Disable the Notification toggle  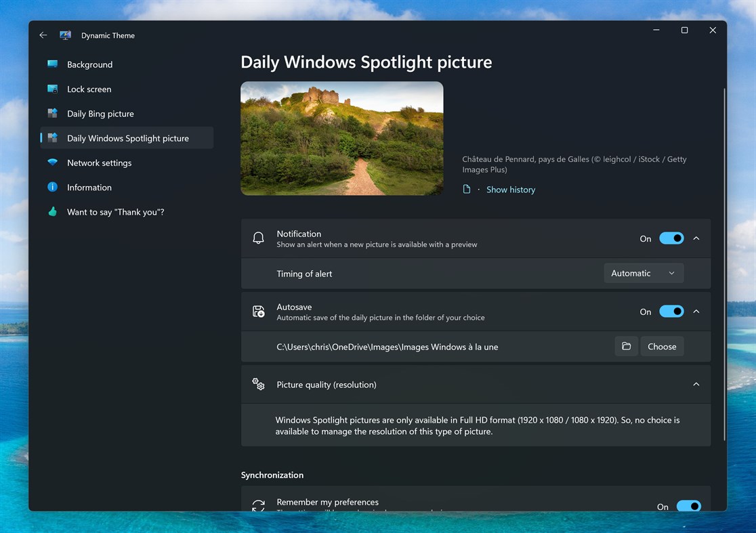(671, 238)
